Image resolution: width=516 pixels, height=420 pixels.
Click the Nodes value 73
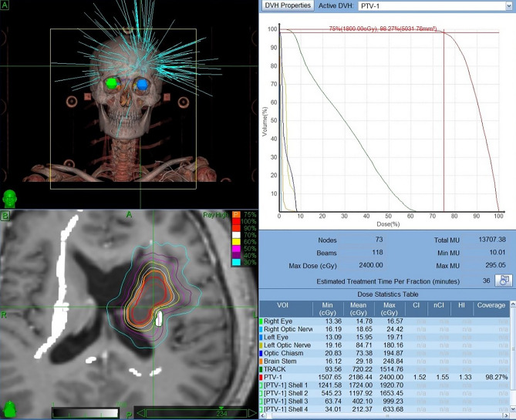pos(379,240)
